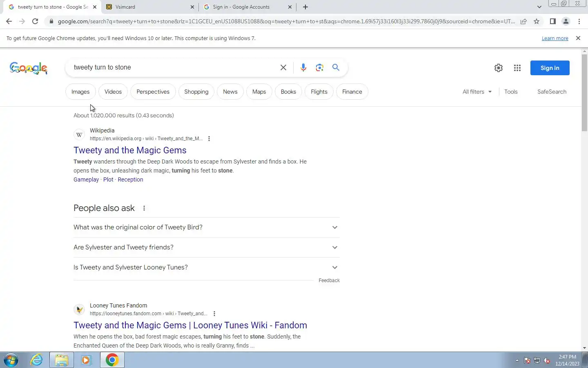Image resolution: width=588 pixels, height=368 pixels.
Task: Open Windows Media Player from taskbar
Action: click(86, 360)
